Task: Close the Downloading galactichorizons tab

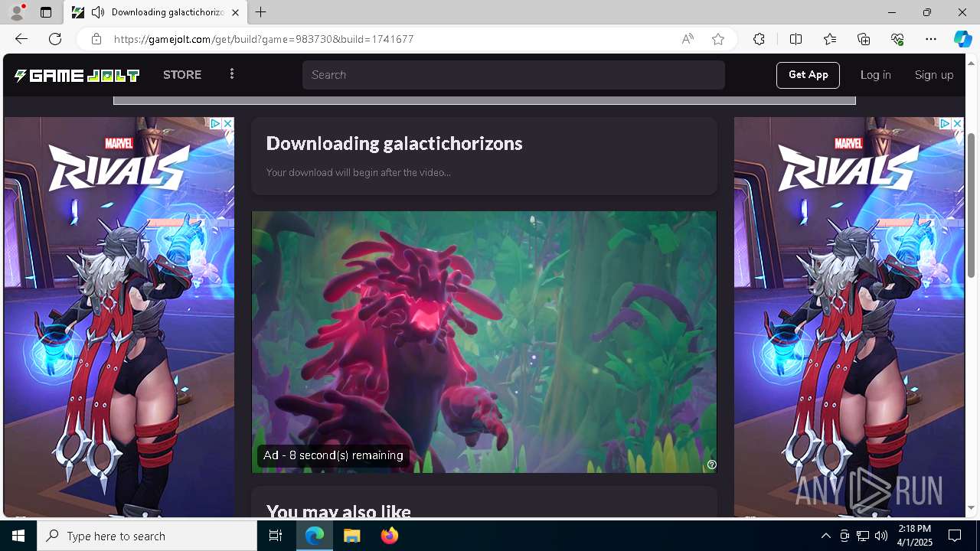Action: (235, 12)
